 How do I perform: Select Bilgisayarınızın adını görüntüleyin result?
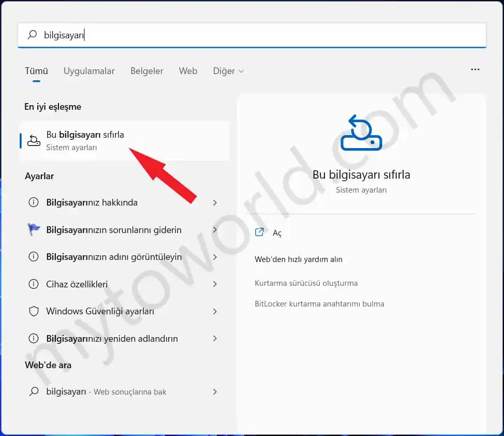pos(114,257)
